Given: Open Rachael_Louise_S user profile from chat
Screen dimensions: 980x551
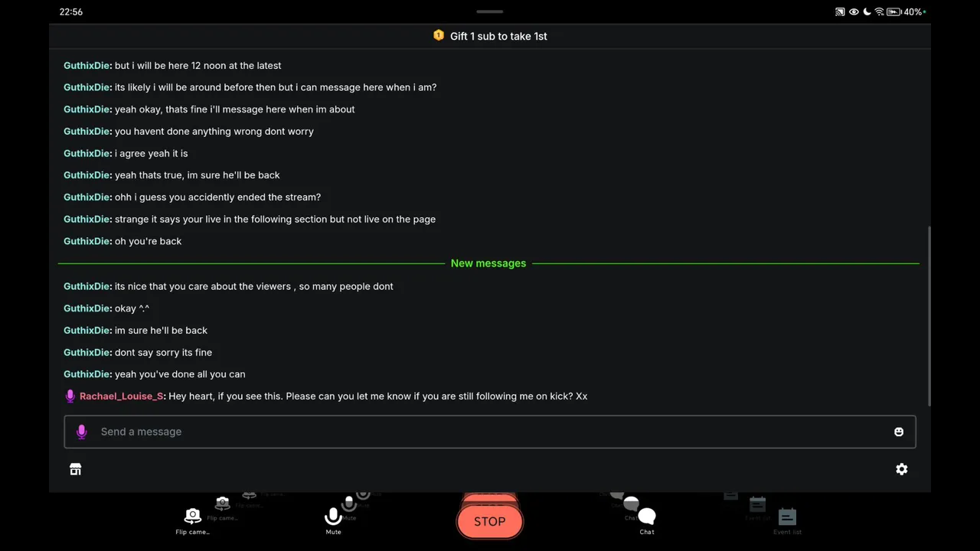Looking at the screenshot, I should [122, 396].
